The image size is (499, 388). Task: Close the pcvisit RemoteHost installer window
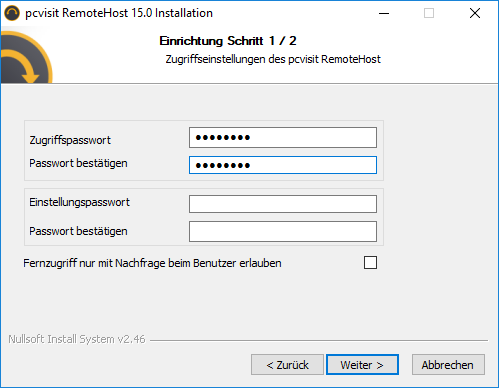[x=475, y=13]
